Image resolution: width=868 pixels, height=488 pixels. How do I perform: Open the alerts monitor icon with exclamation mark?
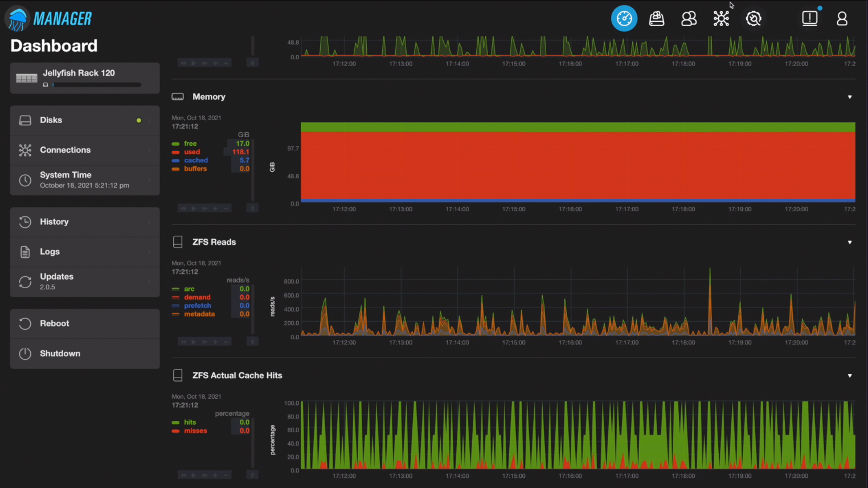pos(809,18)
